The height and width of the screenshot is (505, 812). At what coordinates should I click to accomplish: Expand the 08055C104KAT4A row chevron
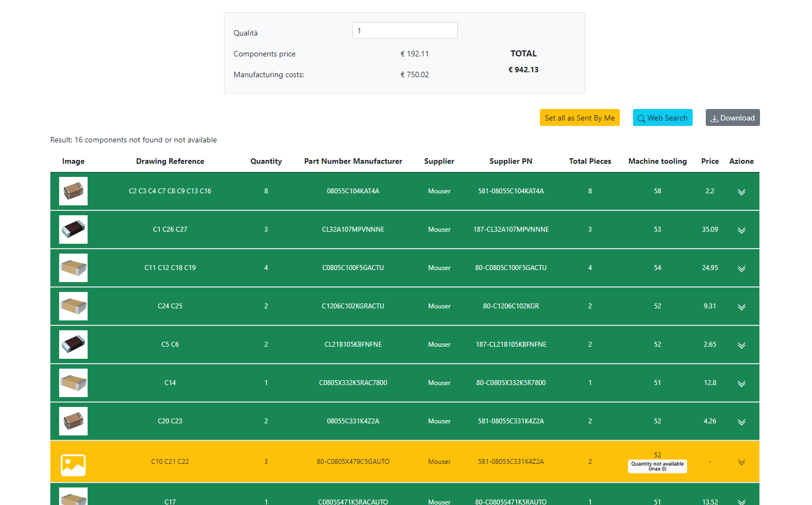(x=741, y=192)
